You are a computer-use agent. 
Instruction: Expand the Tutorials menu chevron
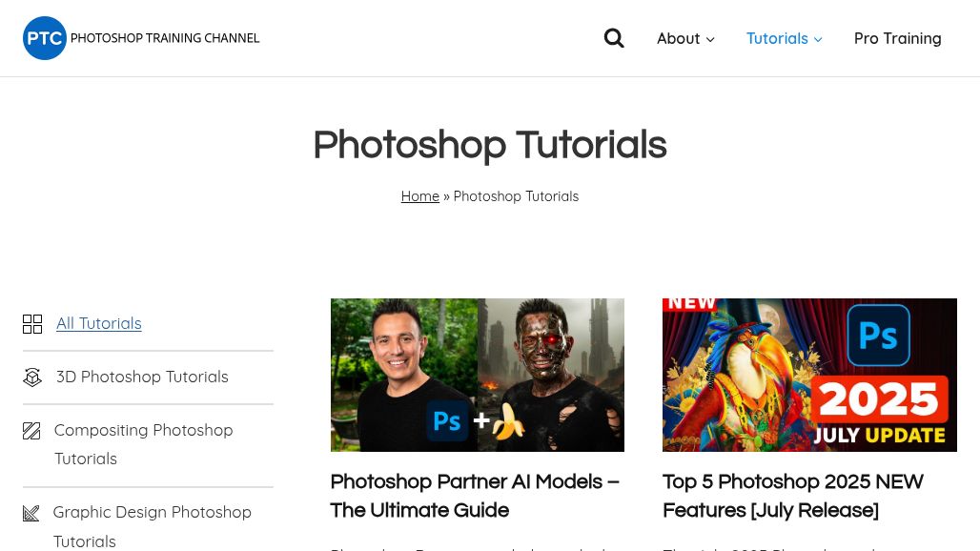pyautogui.click(x=818, y=39)
